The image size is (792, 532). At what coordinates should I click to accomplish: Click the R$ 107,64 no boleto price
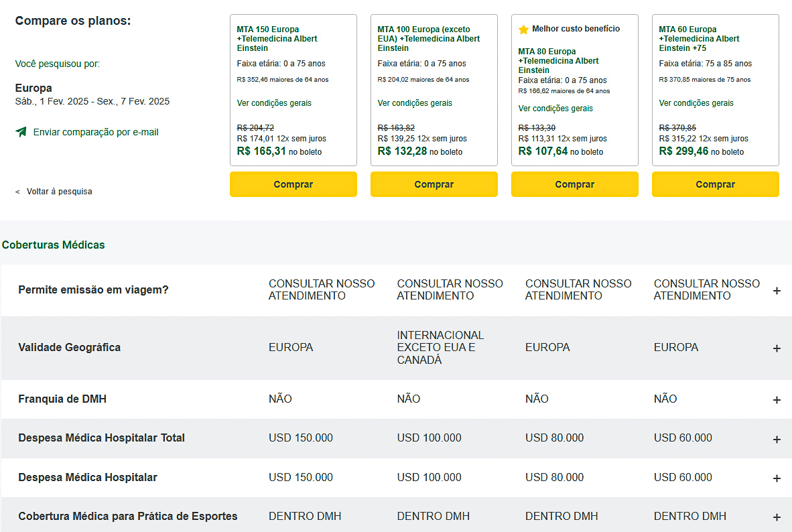(561, 151)
